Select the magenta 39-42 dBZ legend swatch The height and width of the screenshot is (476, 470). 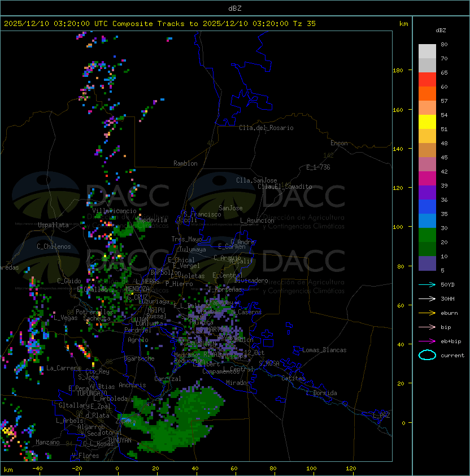427,179
